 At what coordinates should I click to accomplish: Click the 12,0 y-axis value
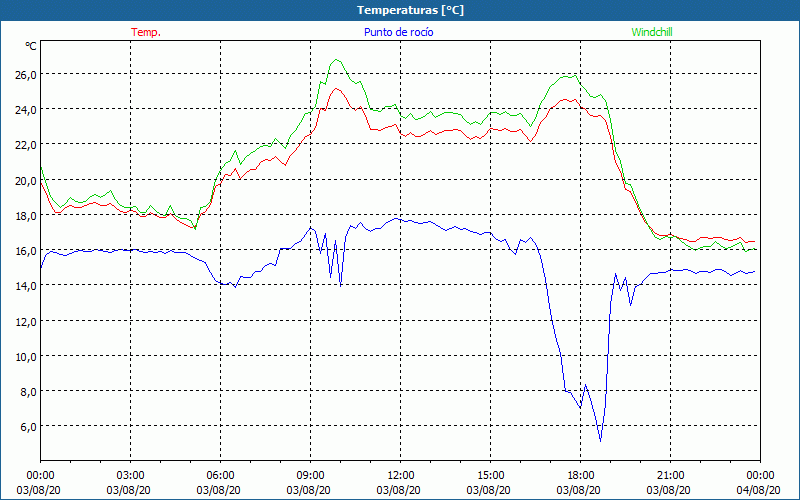click(25, 321)
